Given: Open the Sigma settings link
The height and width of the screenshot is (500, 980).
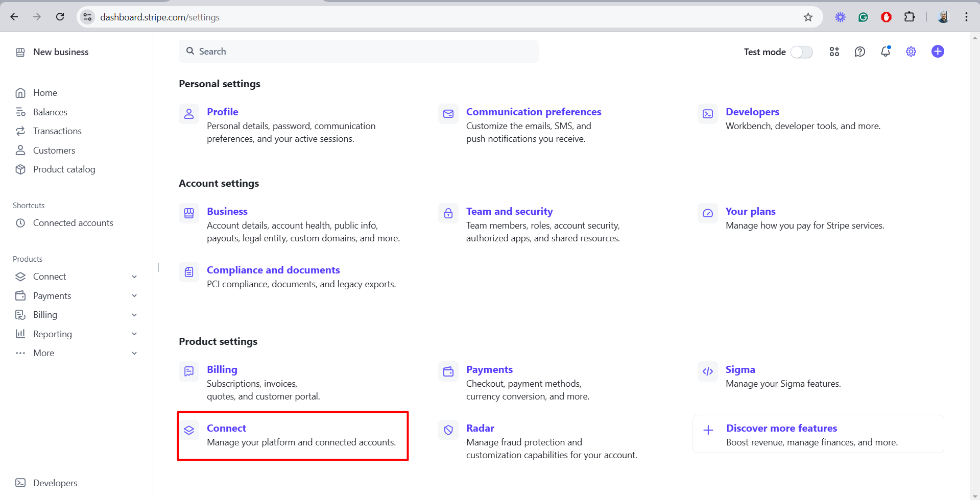Looking at the screenshot, I should click(x=740, y=369).
